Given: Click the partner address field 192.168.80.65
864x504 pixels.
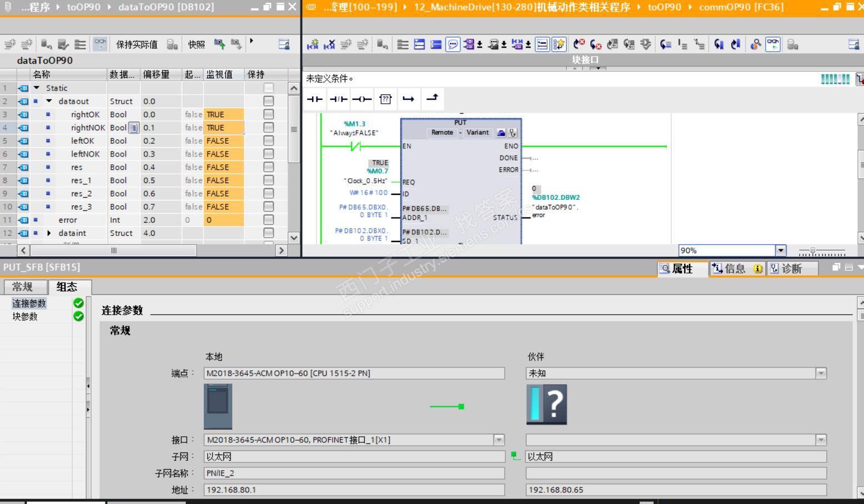Looking at the screenshot, I should (676, 490).
